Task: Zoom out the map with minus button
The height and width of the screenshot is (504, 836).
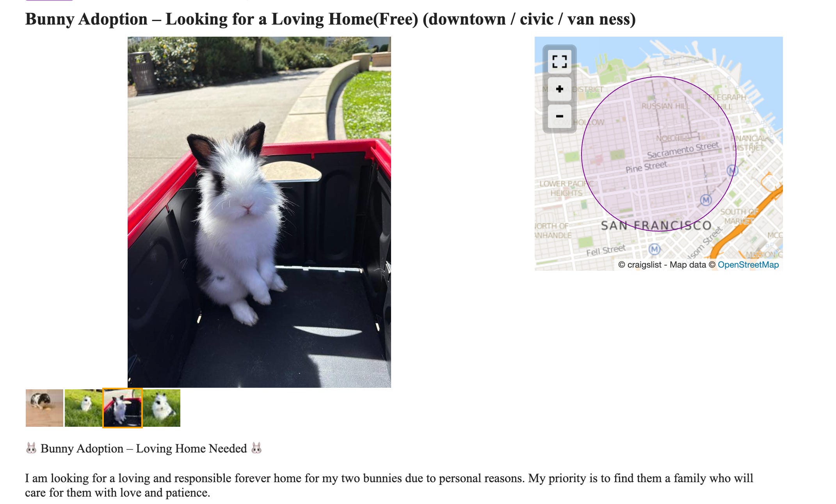Action: 559,116
